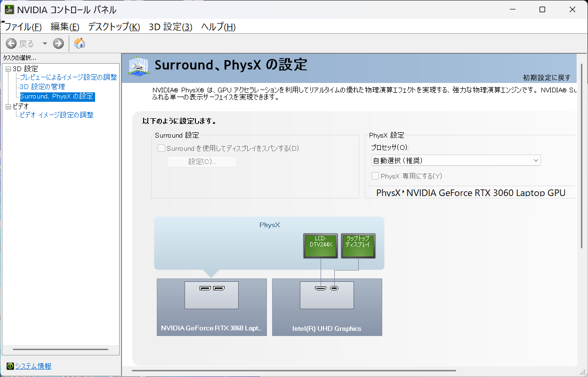Click the 以下のように設定します。 heading
The height and width of the screenshot is (377, 588).
click(179, 121)
